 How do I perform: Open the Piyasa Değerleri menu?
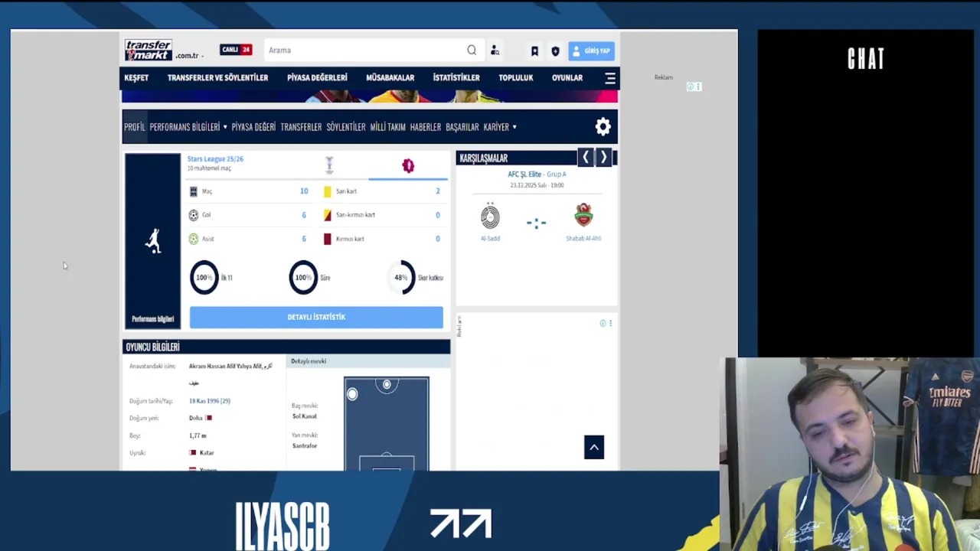[317, 78]
